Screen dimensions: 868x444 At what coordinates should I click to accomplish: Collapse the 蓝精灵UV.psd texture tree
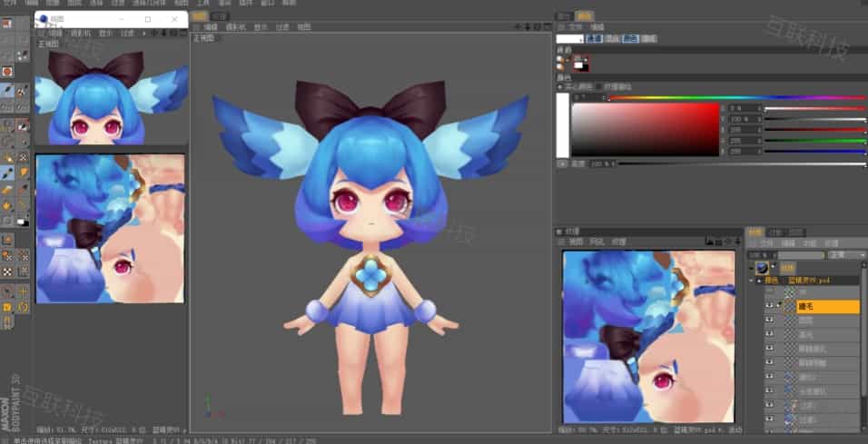click(751, 281)
